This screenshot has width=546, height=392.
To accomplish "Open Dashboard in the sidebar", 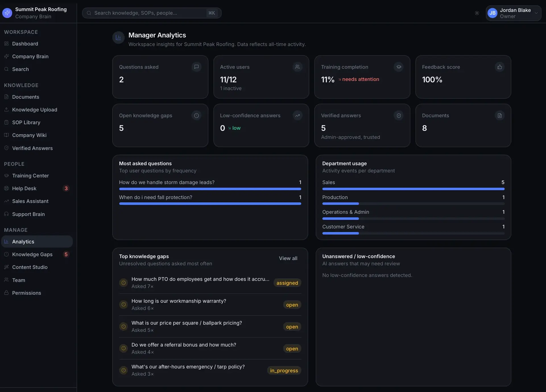I will [37, 44].
